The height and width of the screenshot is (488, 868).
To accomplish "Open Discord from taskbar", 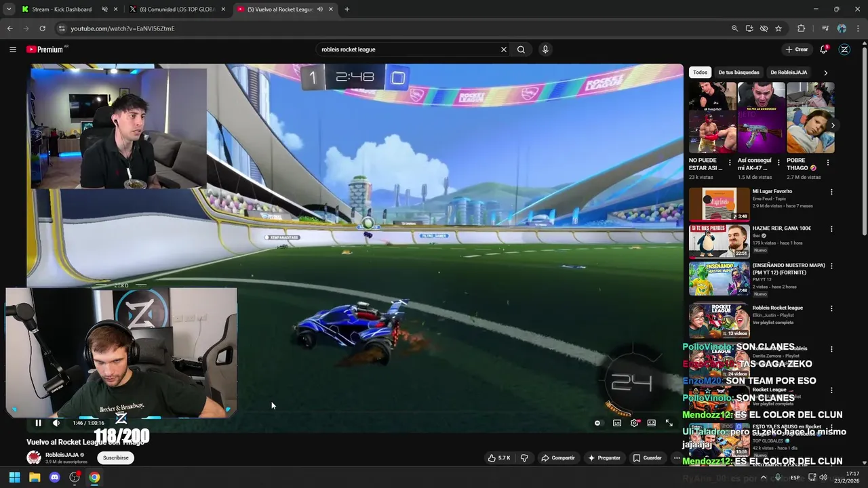I will pyautogui.click(x=55, y=477).
